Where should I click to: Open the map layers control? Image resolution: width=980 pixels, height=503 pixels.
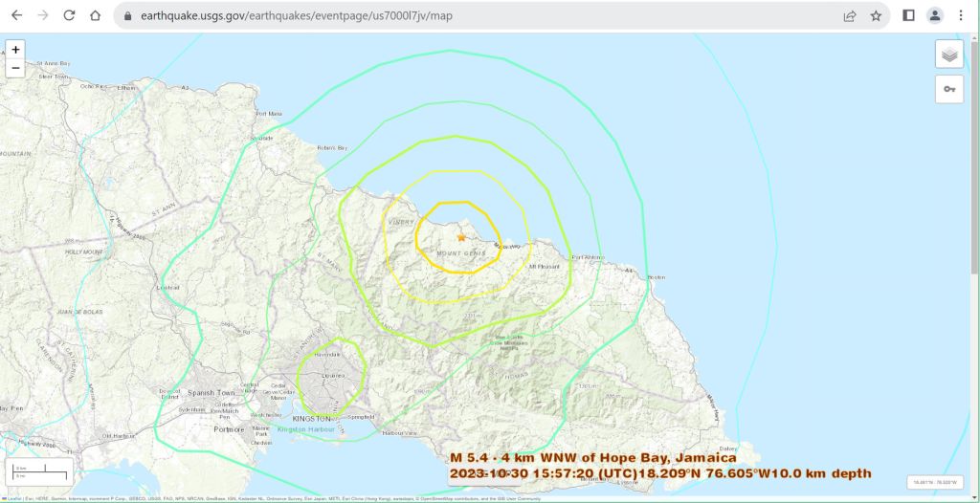948,55
